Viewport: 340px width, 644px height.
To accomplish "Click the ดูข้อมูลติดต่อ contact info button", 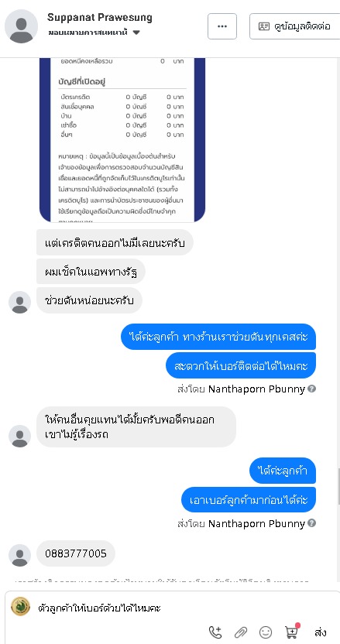I will click(295, 26).
